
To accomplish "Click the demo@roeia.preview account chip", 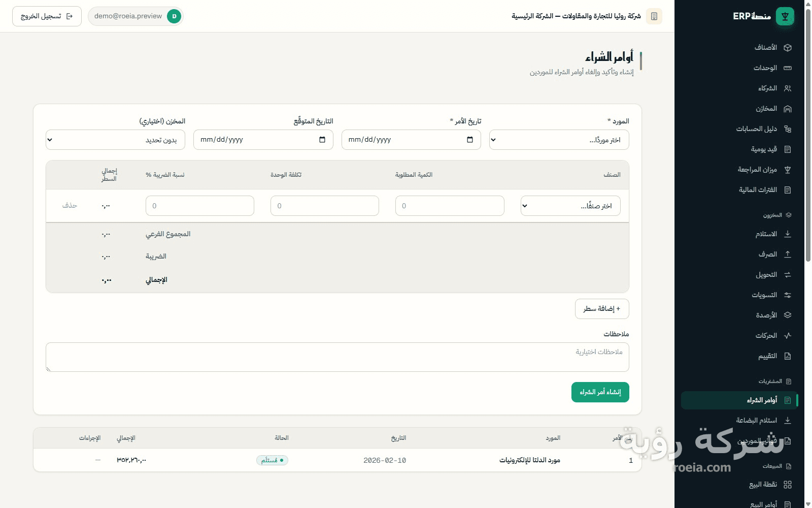I will pyautogui.click(x=136, y=16).
